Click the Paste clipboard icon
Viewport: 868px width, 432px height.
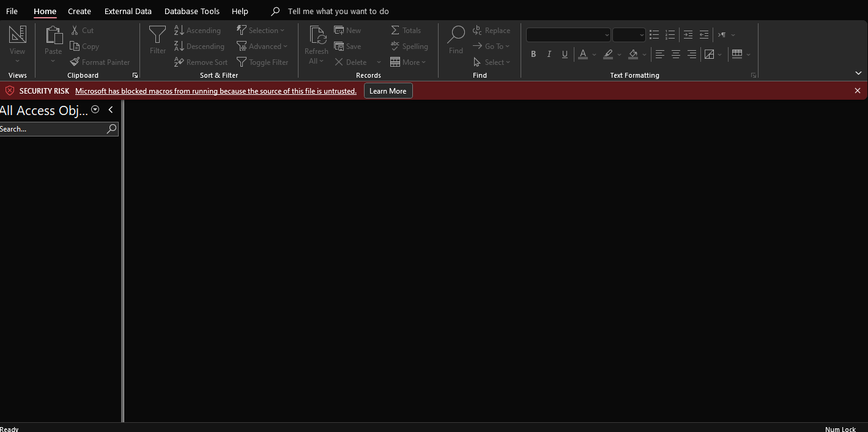pos(53,35)
